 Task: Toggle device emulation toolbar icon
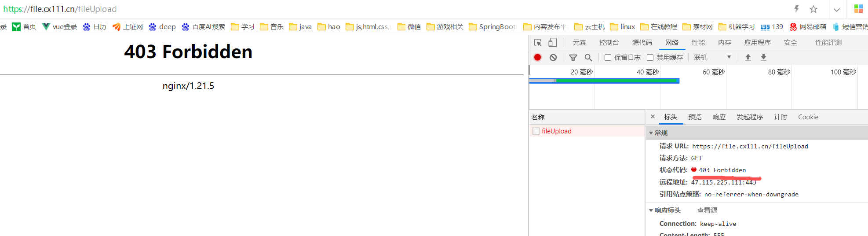[x=552, y=43]
